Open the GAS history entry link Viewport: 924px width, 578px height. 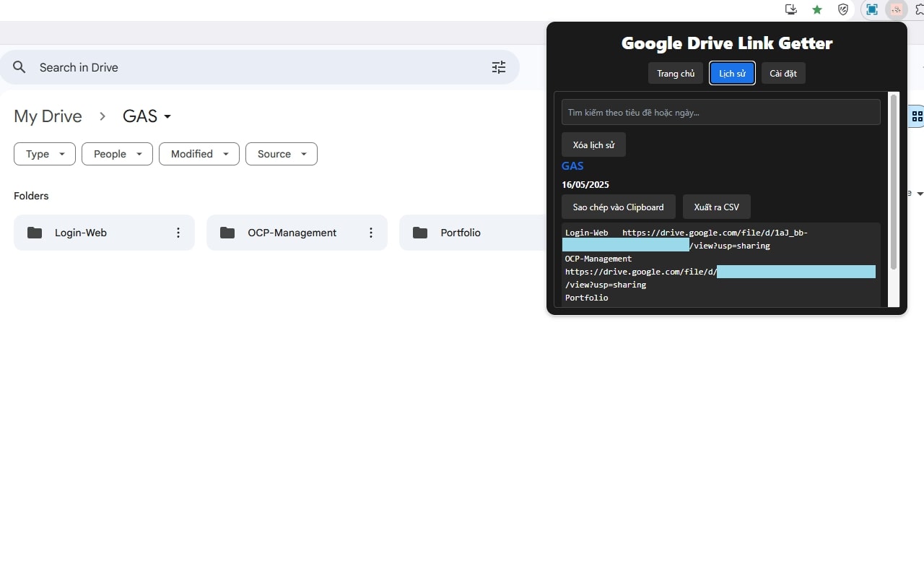pos(572,166)
